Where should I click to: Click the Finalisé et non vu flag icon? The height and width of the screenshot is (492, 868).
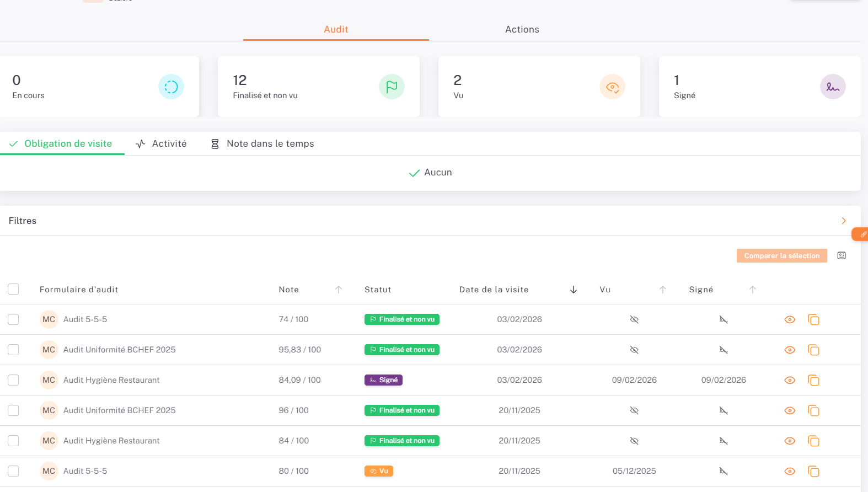[392, 87]
